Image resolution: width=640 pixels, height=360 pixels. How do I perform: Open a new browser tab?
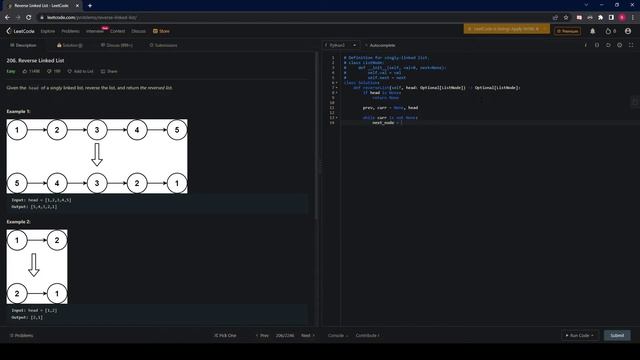pyautogui.click(x=90, y=6)
